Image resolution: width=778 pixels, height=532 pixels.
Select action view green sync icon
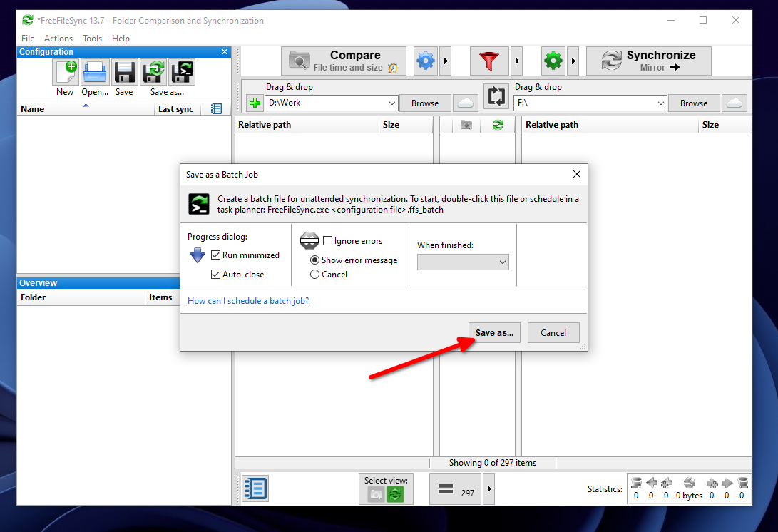coord(396,495)
